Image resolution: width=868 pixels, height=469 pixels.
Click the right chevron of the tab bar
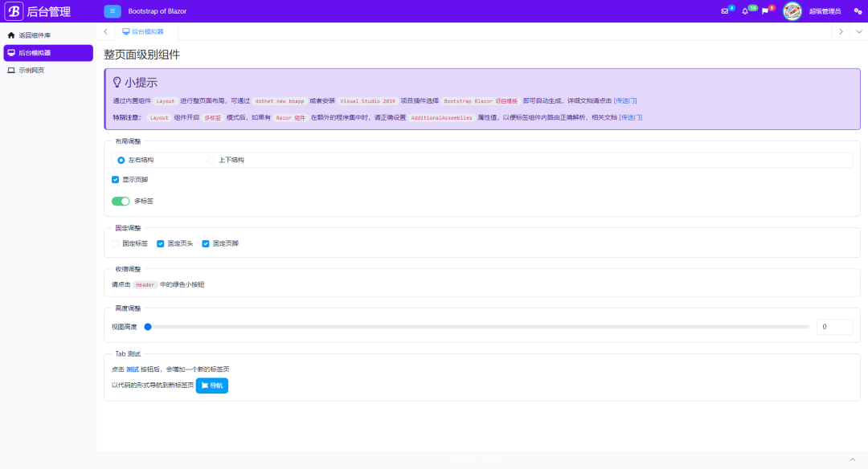tap(841, 31)
